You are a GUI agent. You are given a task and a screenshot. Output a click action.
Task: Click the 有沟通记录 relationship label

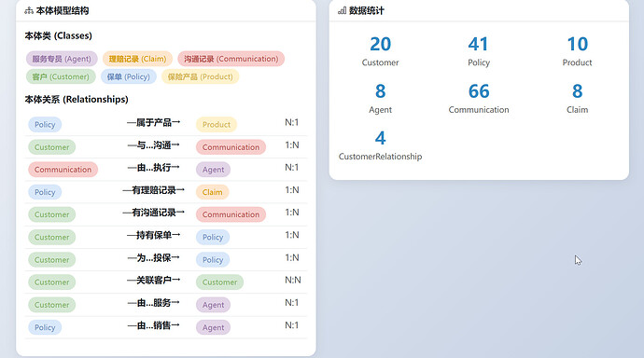click(x=153, y=213)
